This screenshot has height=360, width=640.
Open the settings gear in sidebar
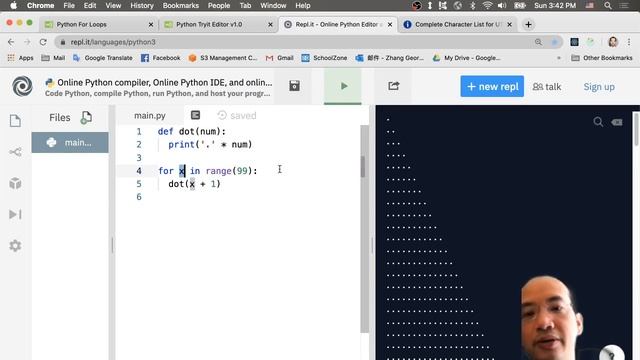point(15,246)
